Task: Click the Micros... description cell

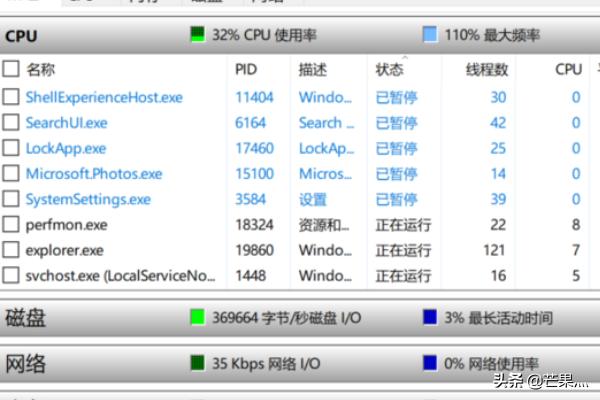Action: [x=325, y=174]
